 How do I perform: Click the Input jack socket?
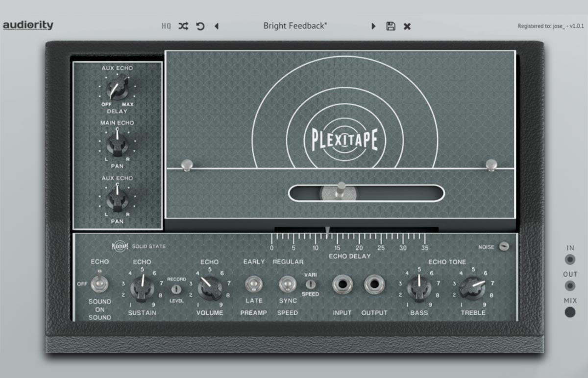point(342,284)
